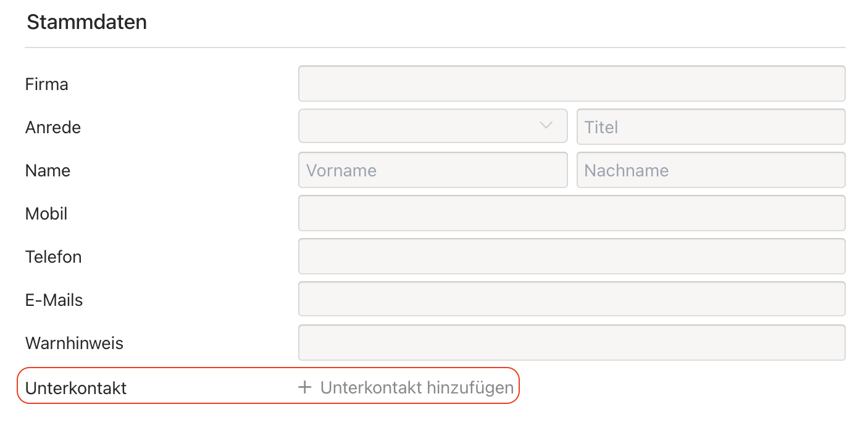Click the Stammdaten section heading
This screenshot has width=868, height=428.
[87, 22]
